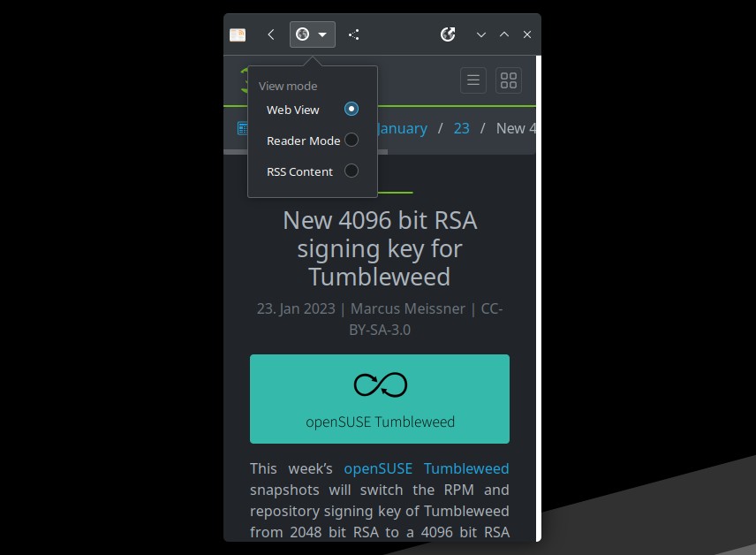Open the grid apps menu on webpage
756x555 pixels.
[509, 80]
